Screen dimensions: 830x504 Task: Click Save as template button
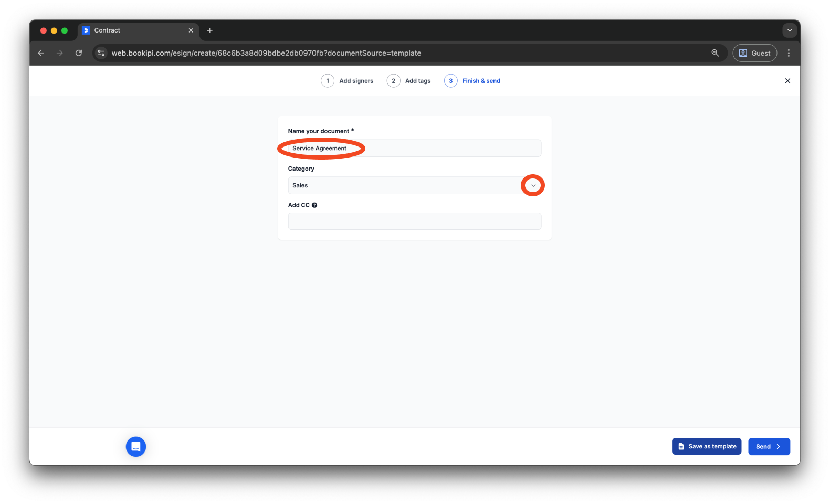707,447
